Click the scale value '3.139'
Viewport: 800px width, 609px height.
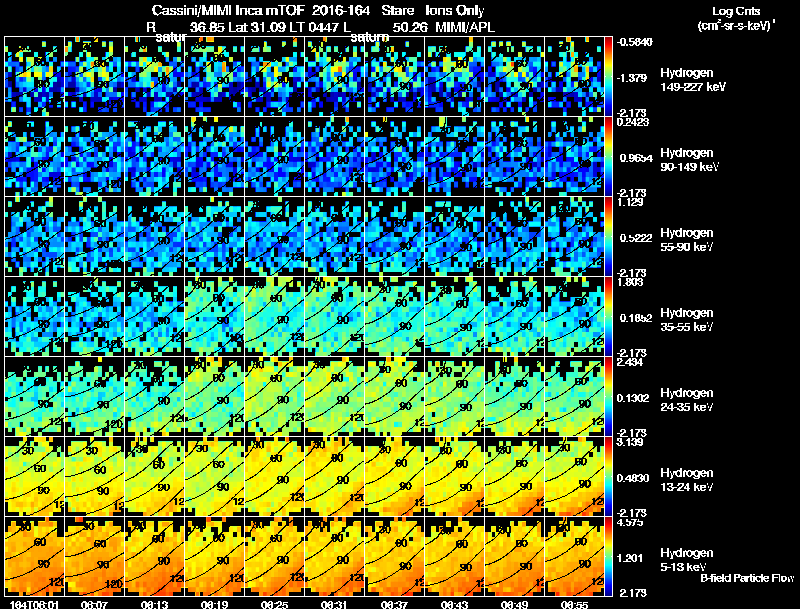point(630,442)
